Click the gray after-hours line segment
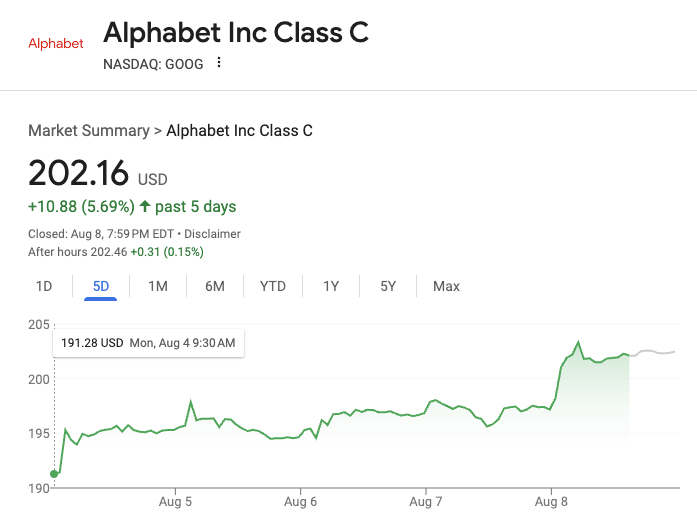Image resolution: width=697 pixels, height=519 pixels. coord(653,352)
